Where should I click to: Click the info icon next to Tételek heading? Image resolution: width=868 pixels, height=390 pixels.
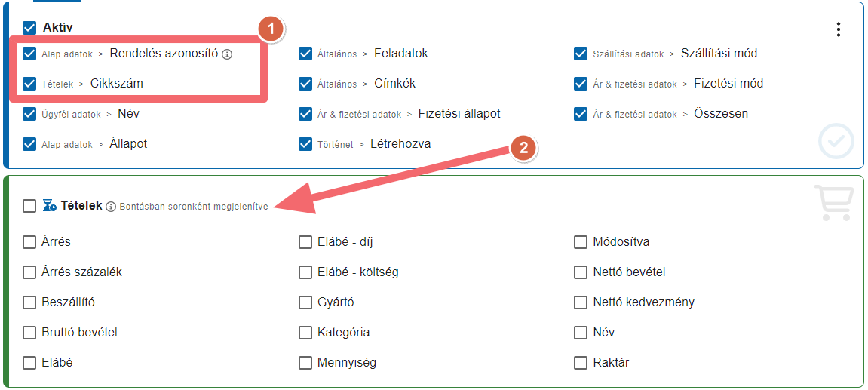pos(111,207)
